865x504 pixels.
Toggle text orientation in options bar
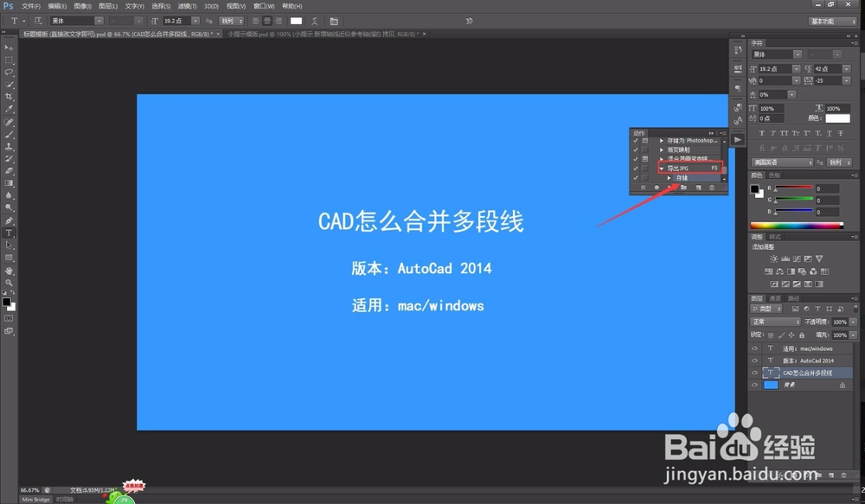37,21
